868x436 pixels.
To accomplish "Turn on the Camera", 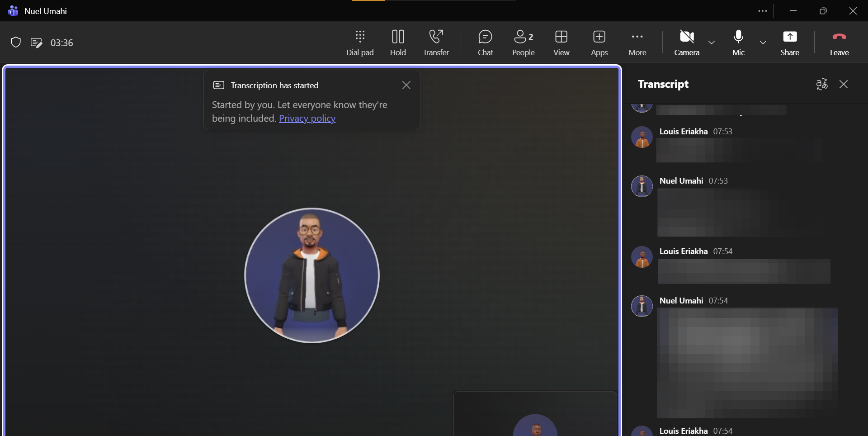I will point(687,43).
